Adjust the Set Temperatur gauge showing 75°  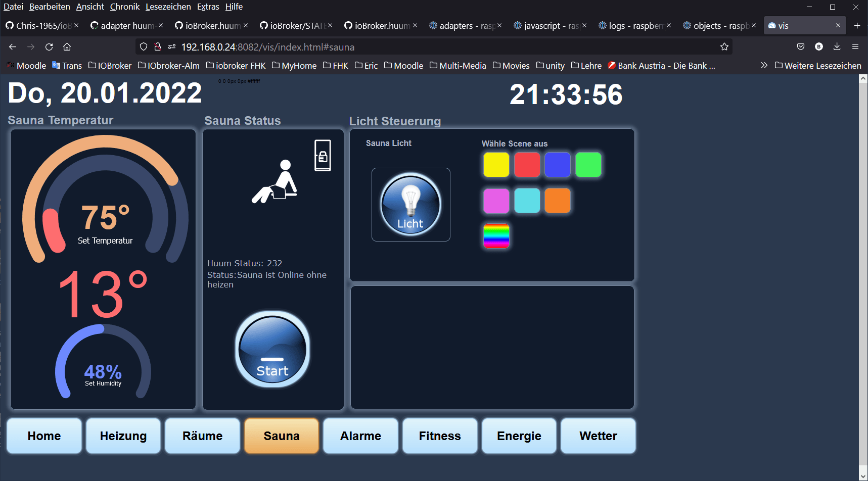tap(105, 199)
